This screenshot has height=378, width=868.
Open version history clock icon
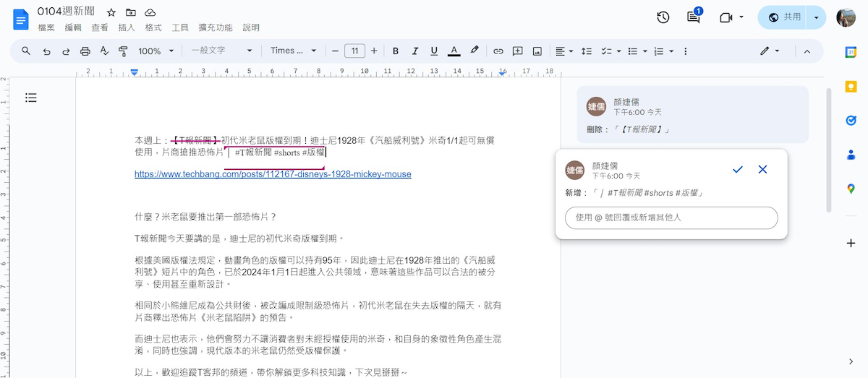(663, 17)
